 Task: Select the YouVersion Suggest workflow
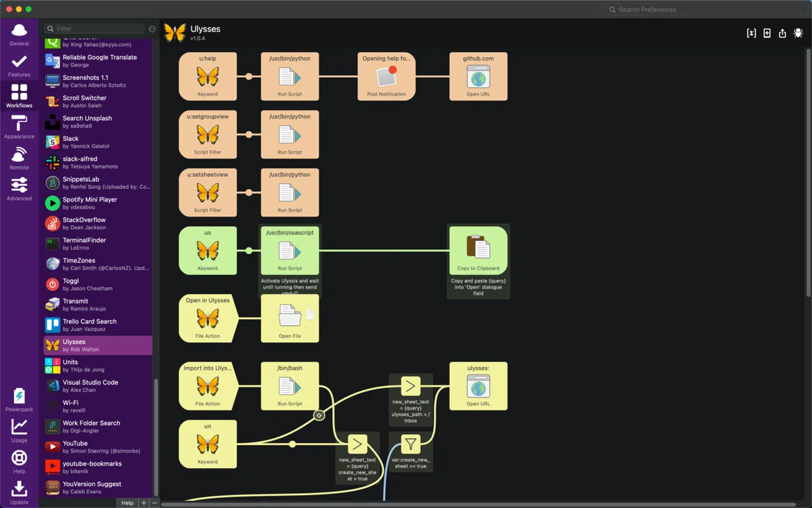(x=98, y=488)
